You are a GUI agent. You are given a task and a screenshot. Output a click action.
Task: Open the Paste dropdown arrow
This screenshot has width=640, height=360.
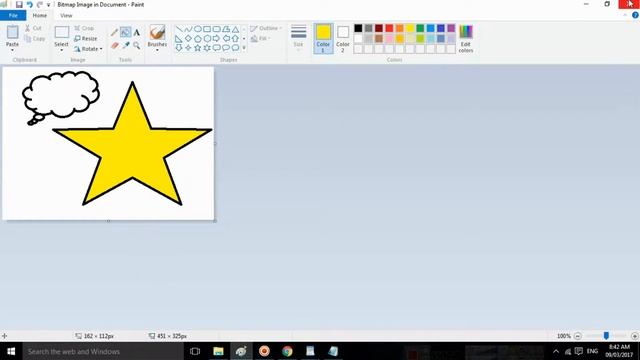click(12, 50)
